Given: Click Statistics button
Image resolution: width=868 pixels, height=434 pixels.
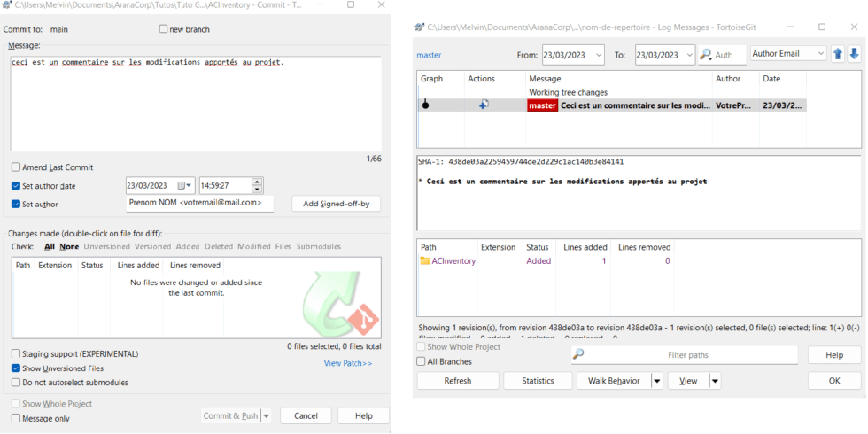Looking at the screenshot, I should tap(538, 381).
